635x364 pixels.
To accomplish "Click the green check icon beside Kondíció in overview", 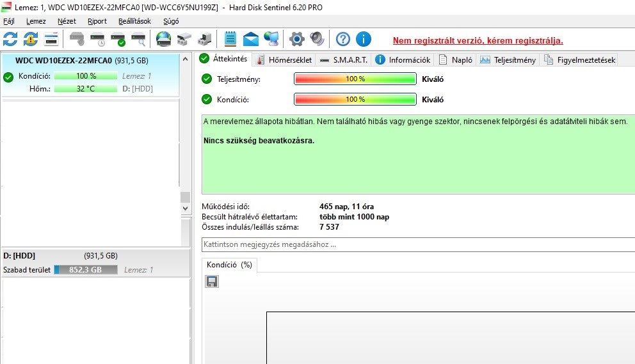I will 207,99.
